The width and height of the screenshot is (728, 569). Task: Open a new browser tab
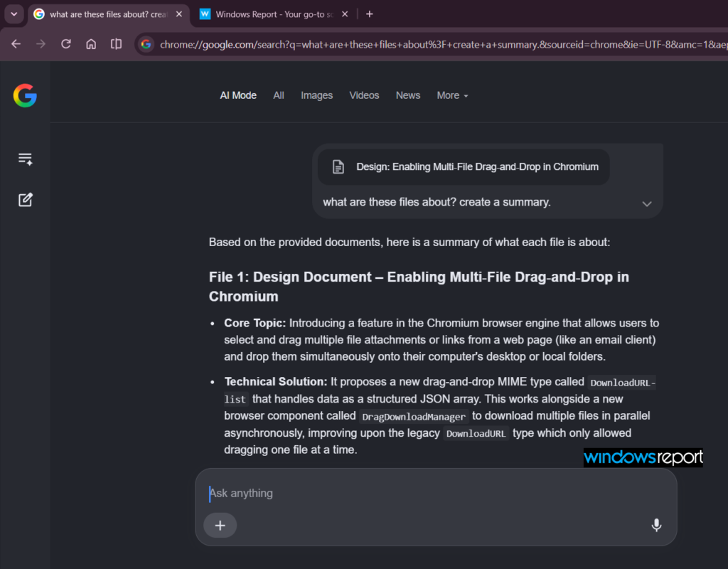(370, 14)
